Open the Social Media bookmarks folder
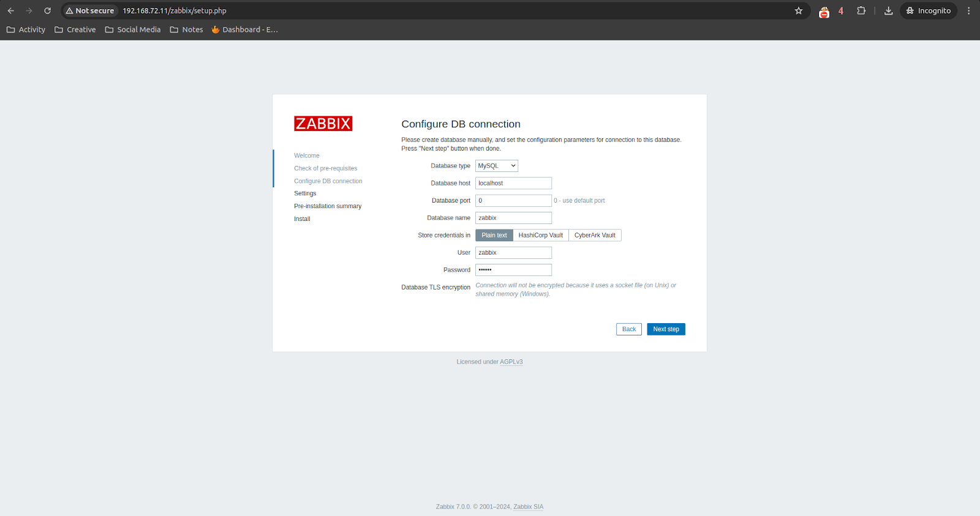Viewport: 980px width, 516px height. coord(133,29)
